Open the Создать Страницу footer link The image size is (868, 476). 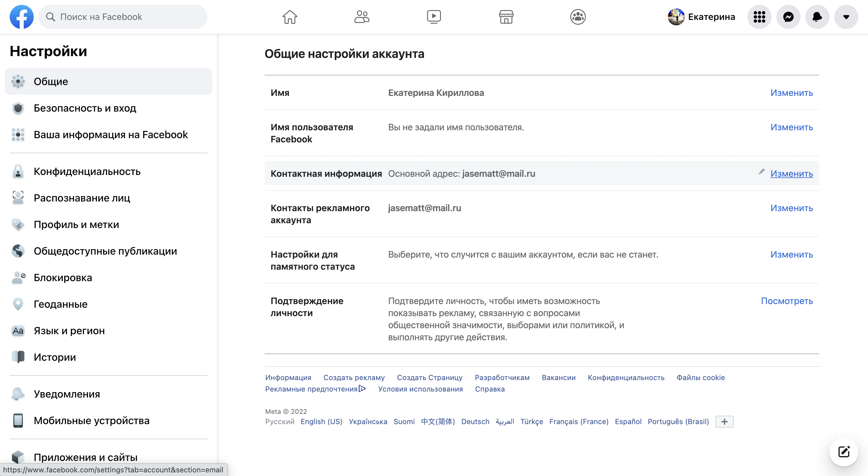click(429, 377)
